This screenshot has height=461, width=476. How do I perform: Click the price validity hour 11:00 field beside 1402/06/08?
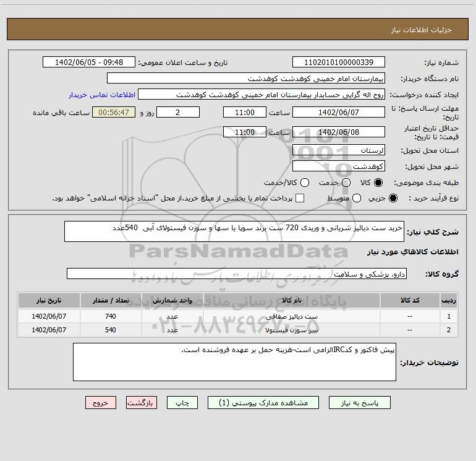click(245, 132)
